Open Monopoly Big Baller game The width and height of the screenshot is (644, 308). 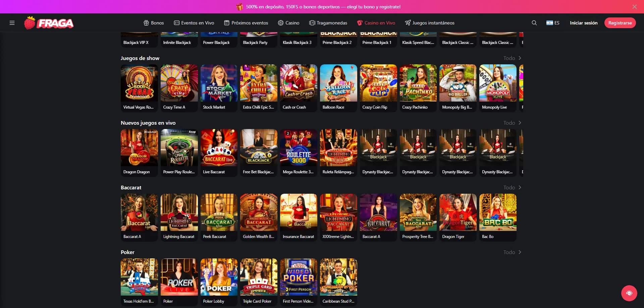[458, 88]
